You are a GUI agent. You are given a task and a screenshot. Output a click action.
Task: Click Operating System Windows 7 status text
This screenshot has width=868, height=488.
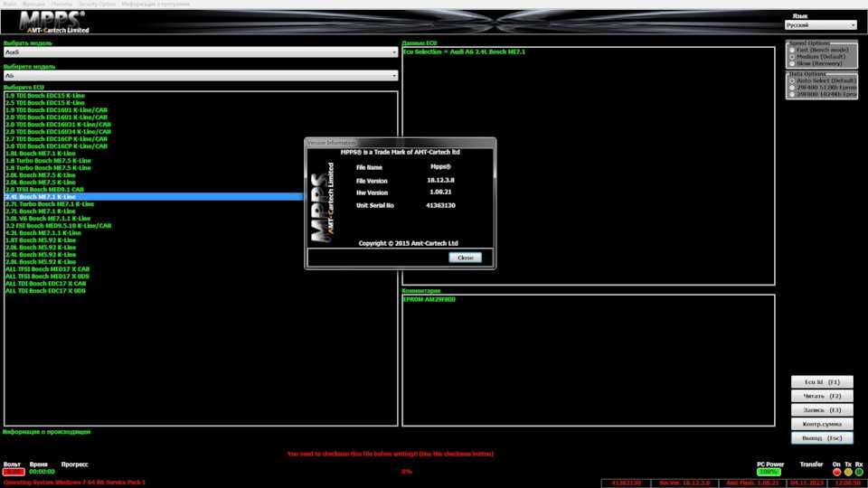point(74,483)
